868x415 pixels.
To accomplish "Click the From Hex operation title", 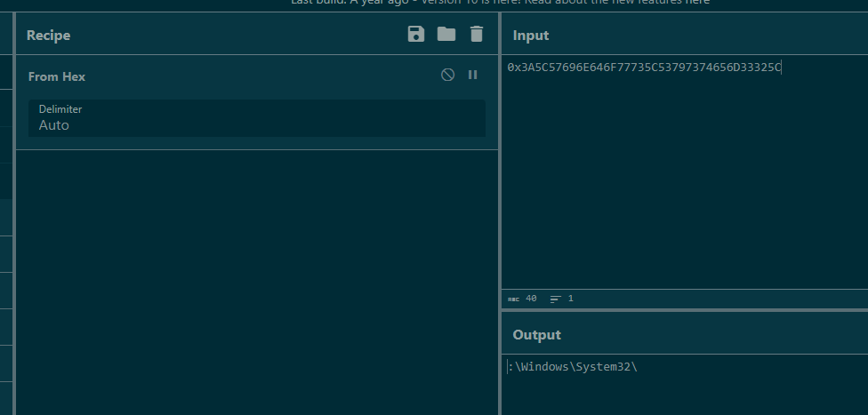I will point(57,76).
